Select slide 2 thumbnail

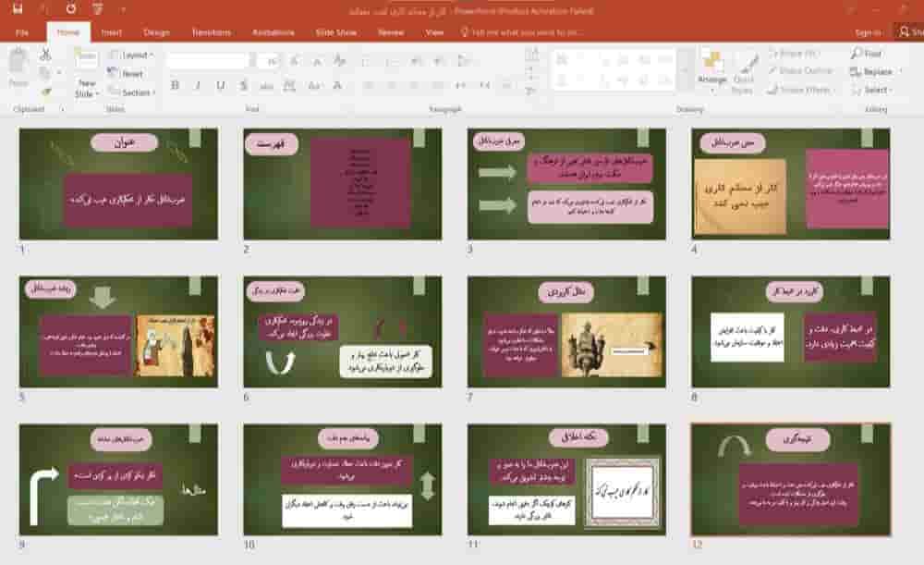343,184
